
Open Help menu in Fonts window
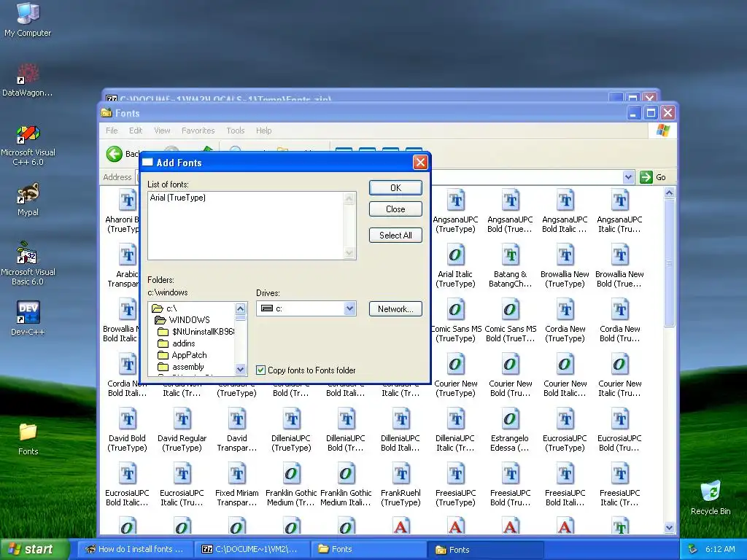(263, 131)
